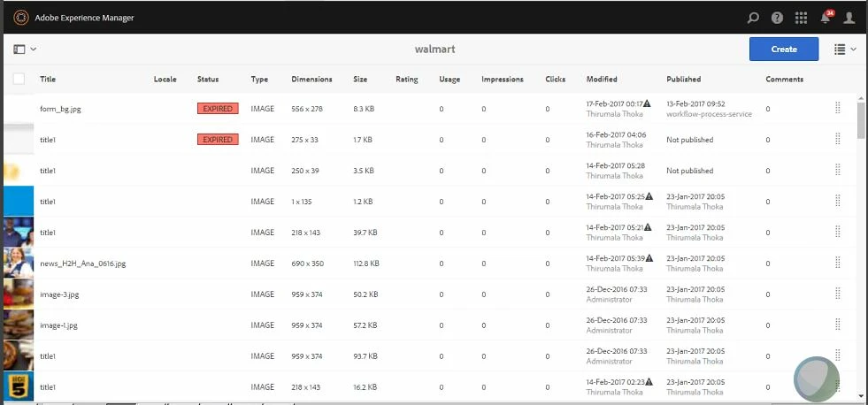This screenshot has width=868, height=405.
Task: Click the vertical scrollbar thumb of the list
Action: point(861,120)
